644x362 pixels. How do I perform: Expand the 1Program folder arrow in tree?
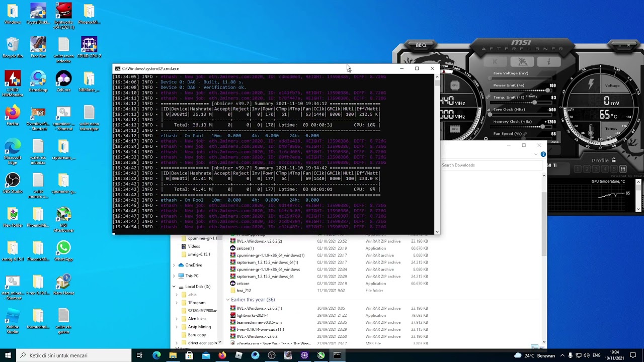[177, 303]
